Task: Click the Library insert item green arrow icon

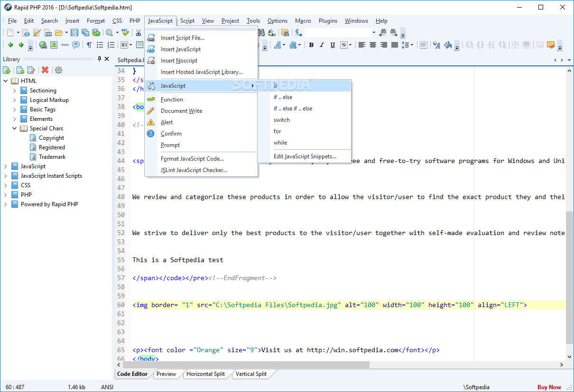Action: (7, 70)
